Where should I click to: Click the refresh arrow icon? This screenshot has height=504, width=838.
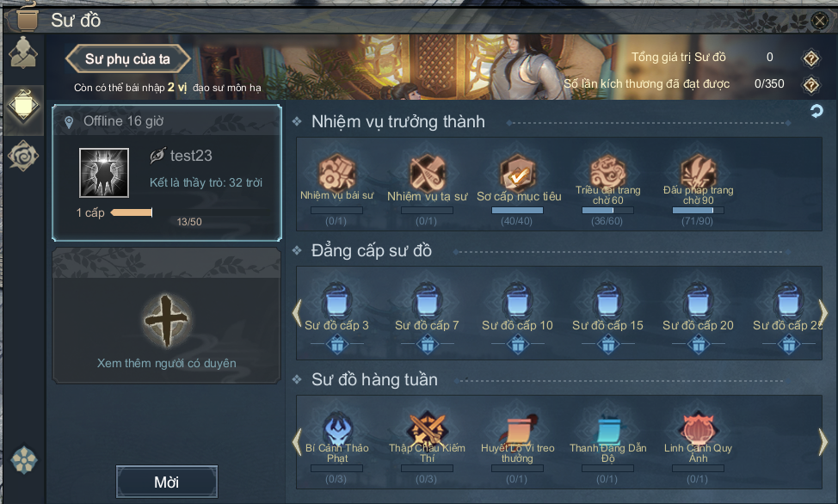tap(816, 111)
